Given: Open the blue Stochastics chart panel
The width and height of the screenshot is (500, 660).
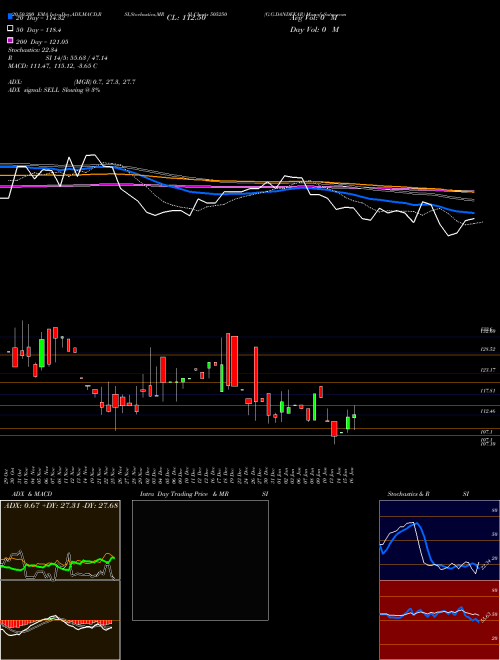Looking at the screenshot, I should coord(439,540).
